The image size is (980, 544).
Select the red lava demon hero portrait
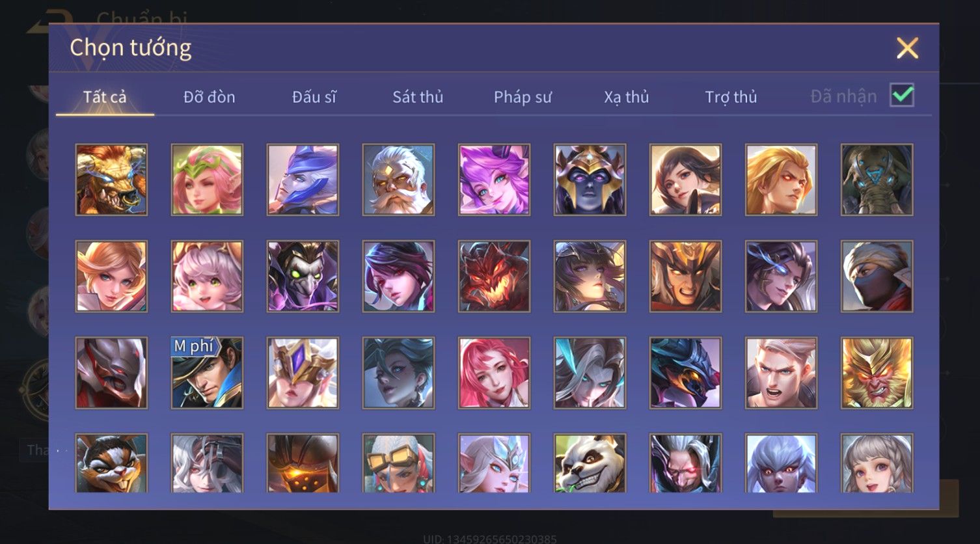(x=494, y=276)
